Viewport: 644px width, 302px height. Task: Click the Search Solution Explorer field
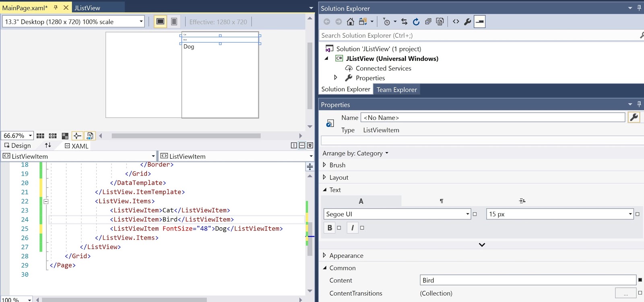479,35
